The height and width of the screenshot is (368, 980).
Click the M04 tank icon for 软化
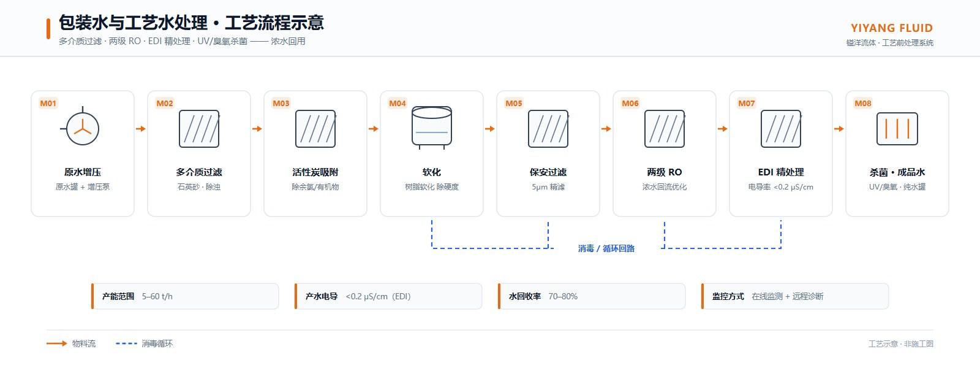coord(432,128)
